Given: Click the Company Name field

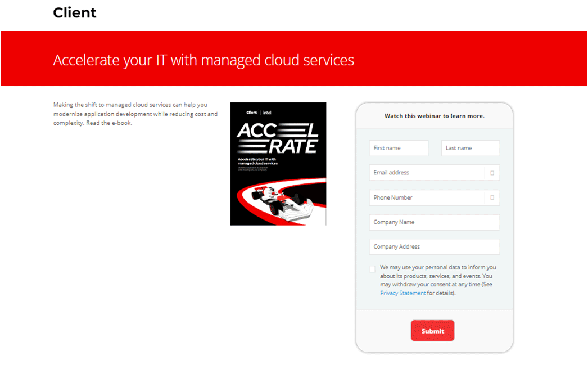Looking at the screenshot, I should click(x=435, y=222).
